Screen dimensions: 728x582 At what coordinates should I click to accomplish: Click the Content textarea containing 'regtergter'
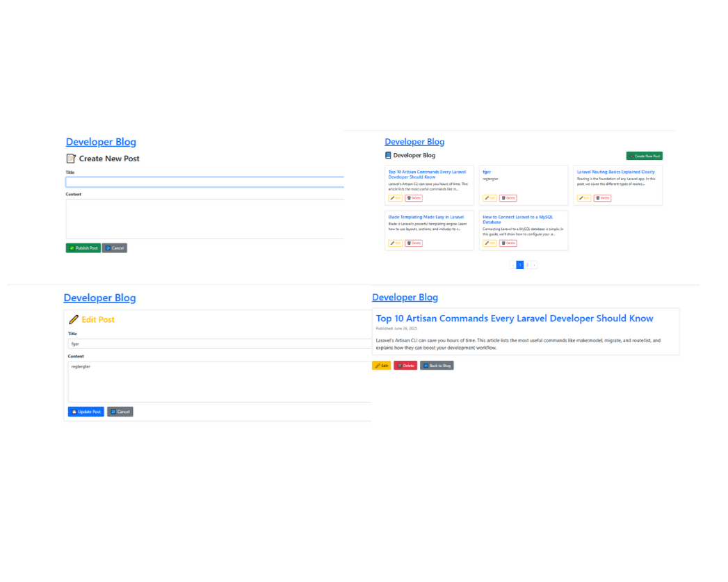coord(220,381)
